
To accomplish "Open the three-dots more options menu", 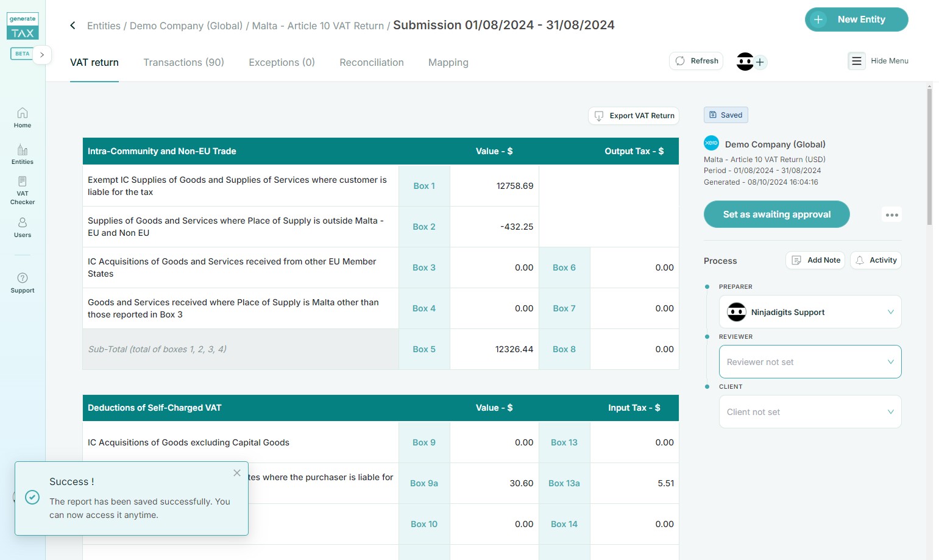I will click(x=891, y=214).
